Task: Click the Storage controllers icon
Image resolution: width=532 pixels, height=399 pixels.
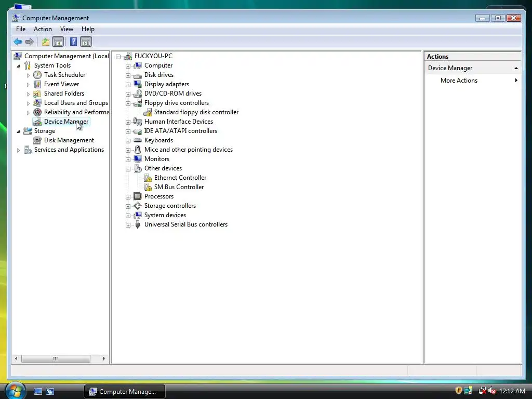Action: click(x=137, y=206)
